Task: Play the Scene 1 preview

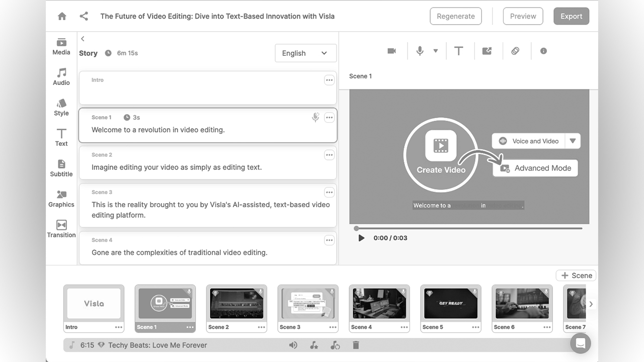Action: tap(361, 238)
